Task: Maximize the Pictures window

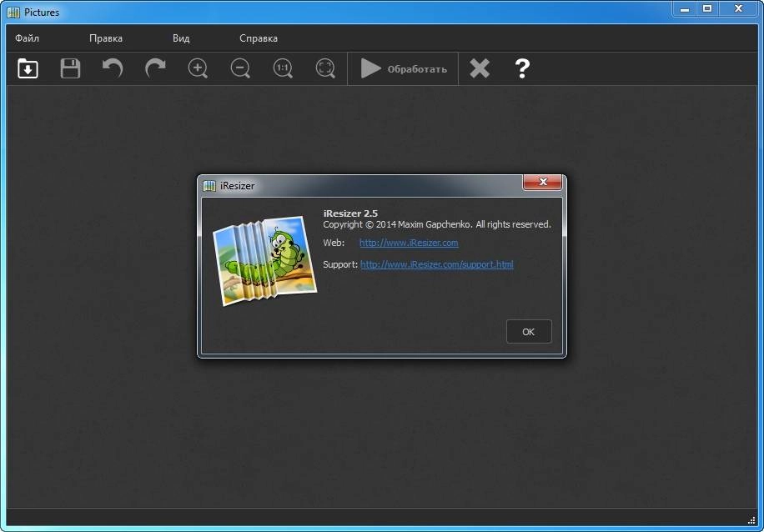Action: 707,9
